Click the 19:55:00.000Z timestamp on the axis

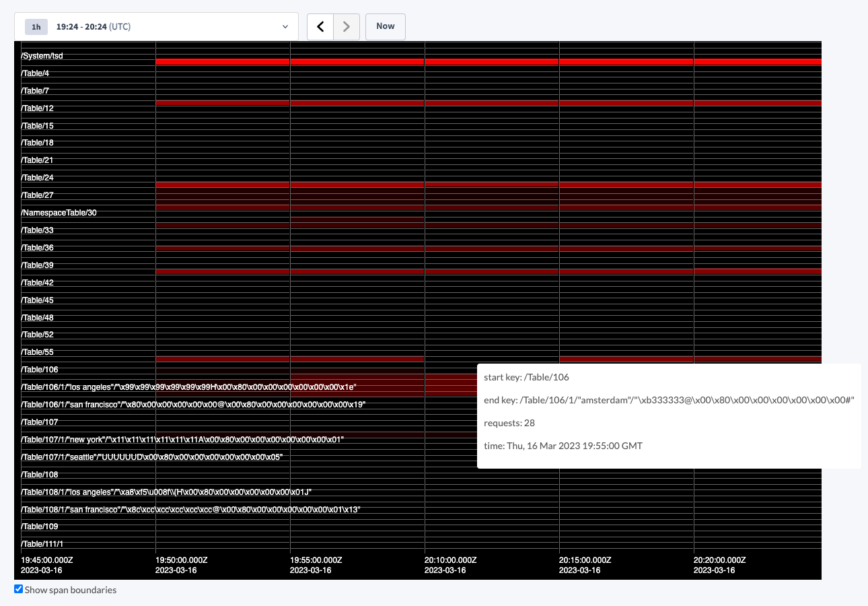[x=315, y=559]
